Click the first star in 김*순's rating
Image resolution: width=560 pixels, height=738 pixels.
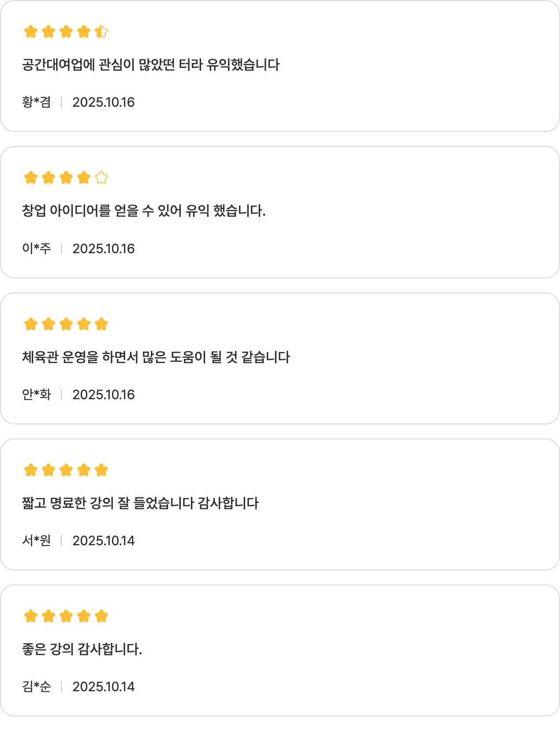click(31, 616)
